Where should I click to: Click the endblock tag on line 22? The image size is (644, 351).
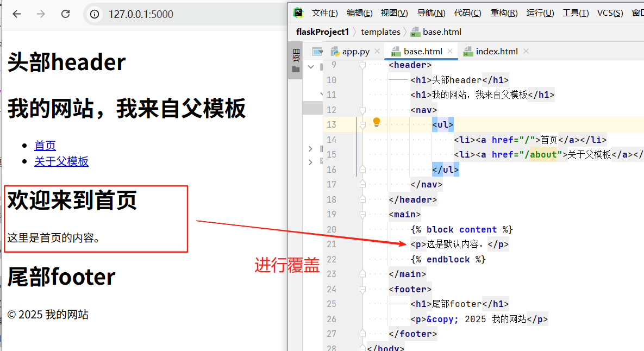[x=448, y=260]
